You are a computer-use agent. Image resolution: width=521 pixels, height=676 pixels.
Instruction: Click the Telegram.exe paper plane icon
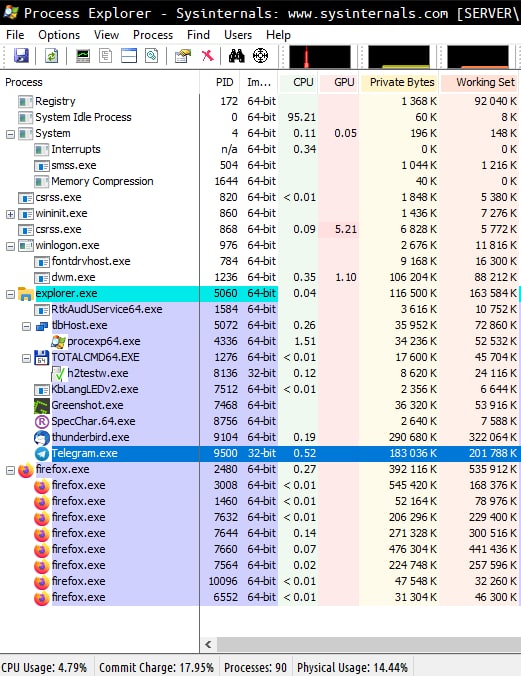[42, 454]
